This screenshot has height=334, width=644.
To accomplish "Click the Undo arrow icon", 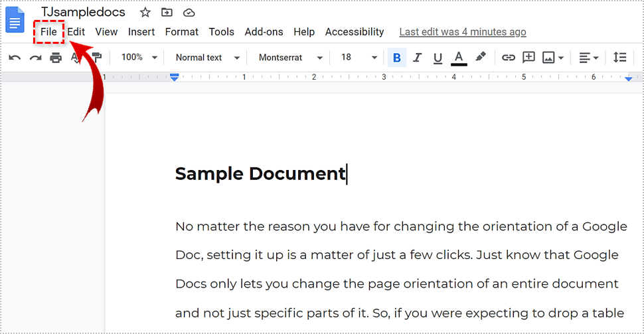I will coord(15,58).
